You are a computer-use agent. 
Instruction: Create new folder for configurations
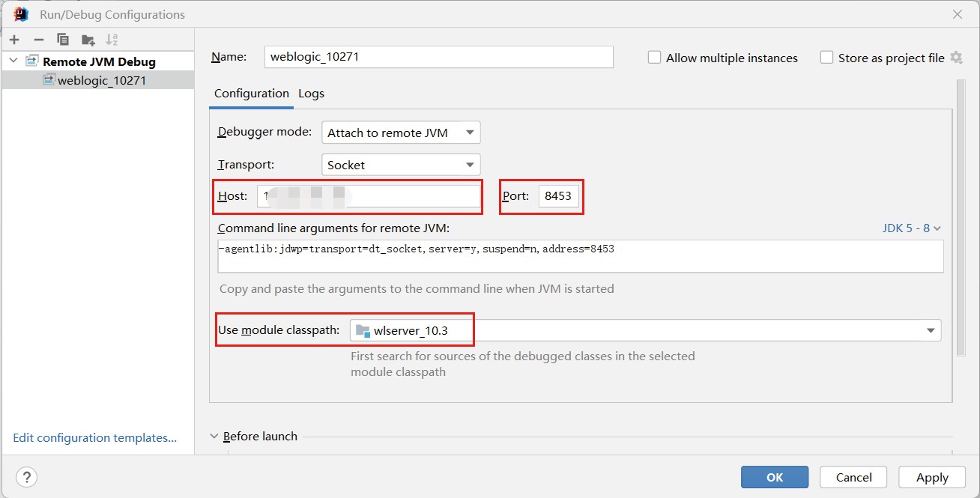[x=88, y=40]
